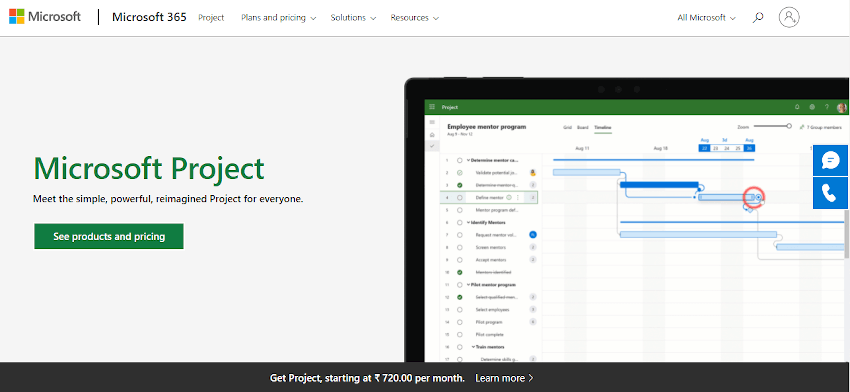
Task: Open the three-dot menu on Define mentor row
Action: (x=518, y=197)
